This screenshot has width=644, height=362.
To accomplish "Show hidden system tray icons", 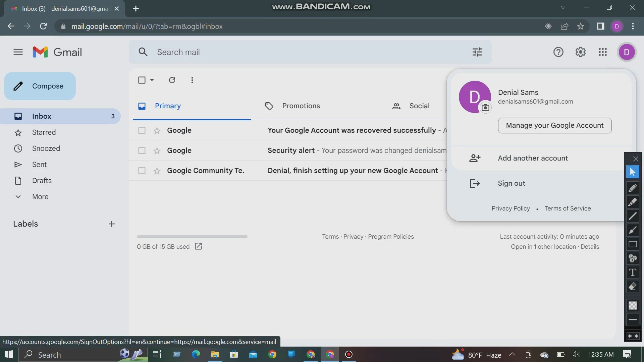I will coord(512,354).
